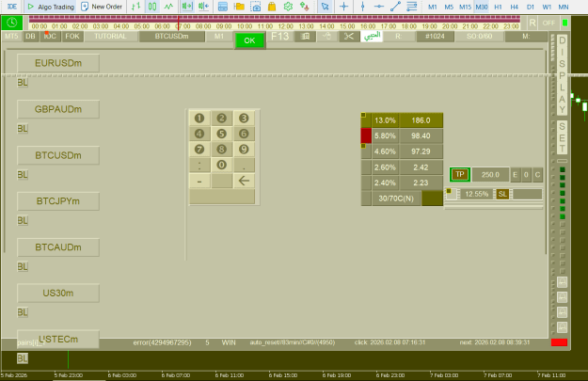
Task: Click the red square at bottom right
Action: pyautogui.click(x=559, y=342)
